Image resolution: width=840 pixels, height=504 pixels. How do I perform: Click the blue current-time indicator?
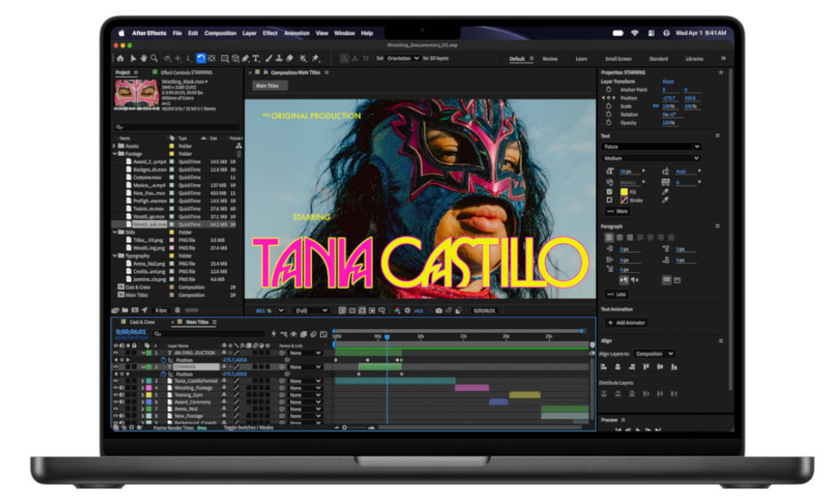(386, 337)
